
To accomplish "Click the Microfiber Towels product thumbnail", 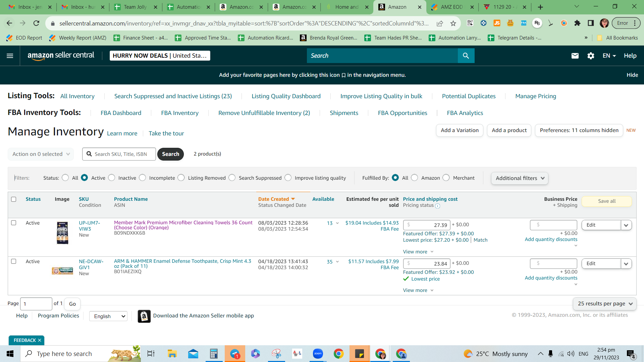I will pyautogui.click(x=62, y=233).
